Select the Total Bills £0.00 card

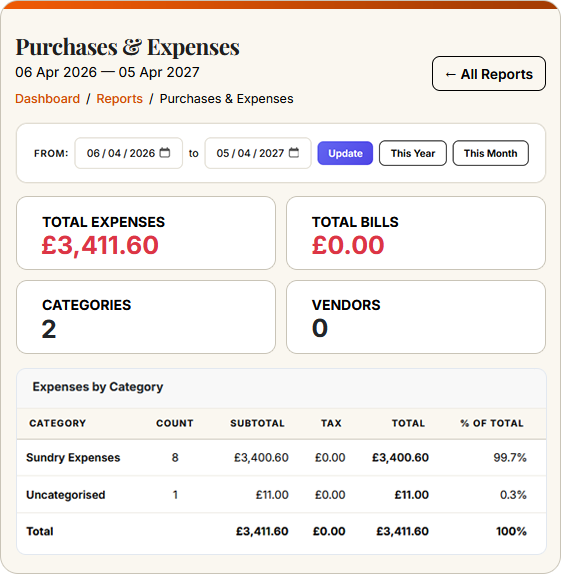click(416, 233)
